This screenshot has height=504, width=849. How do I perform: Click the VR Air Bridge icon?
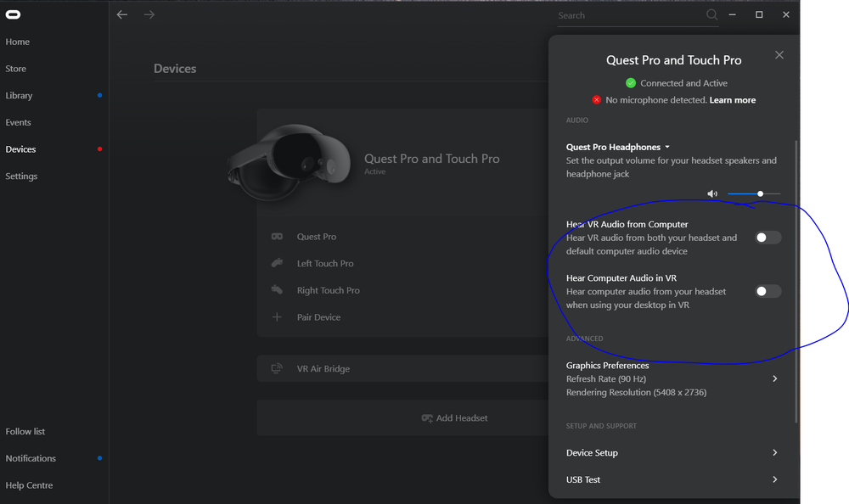tap(277, 368)
